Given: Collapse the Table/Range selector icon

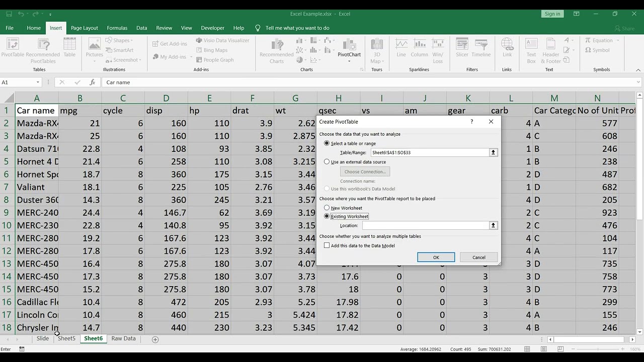Looking at the screenshot, I should point(494,152).
